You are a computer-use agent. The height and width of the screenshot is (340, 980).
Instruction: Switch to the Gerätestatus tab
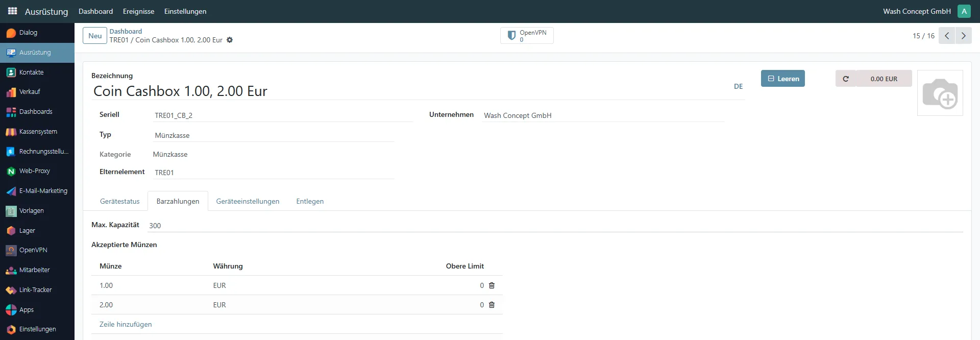[x=119, y=201]
